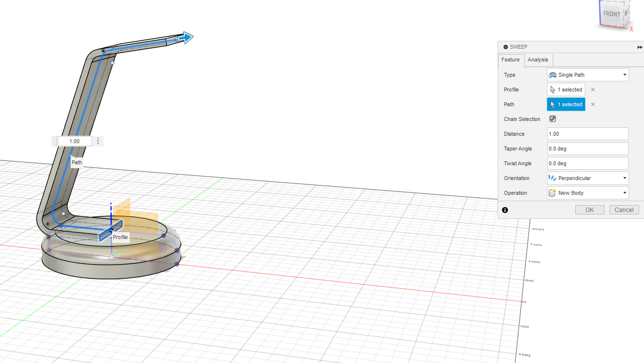Switch to the Feature tab

pyautogui.click(x=510, y=60)
